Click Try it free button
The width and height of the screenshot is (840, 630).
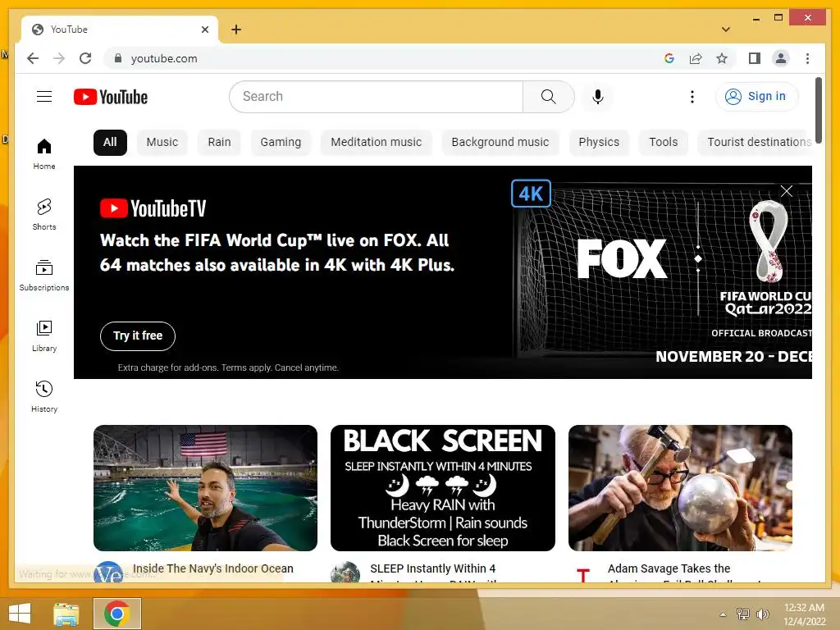pyautogui.click(x=138, y=336)
